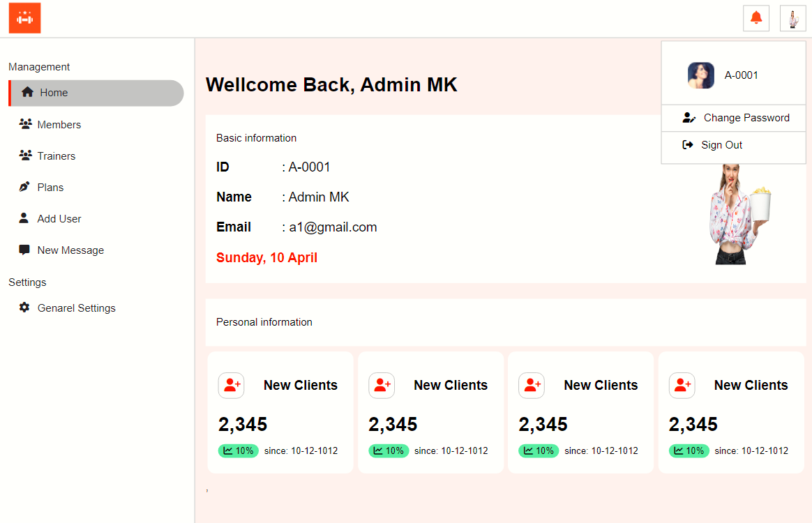Click the ': A-0001' ID value
Screen dimensions: 812x523
[x=306, y=167]
